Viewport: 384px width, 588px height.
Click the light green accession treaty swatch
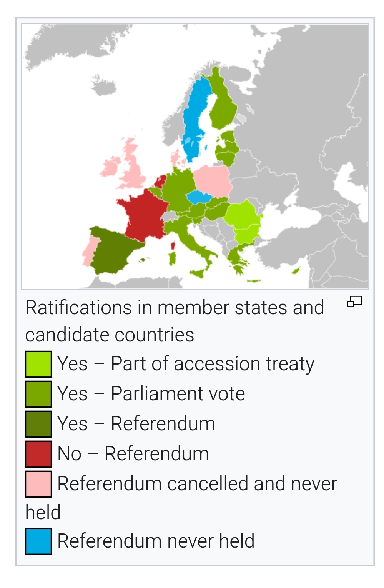pyautogui.click(x=38, y=364)
